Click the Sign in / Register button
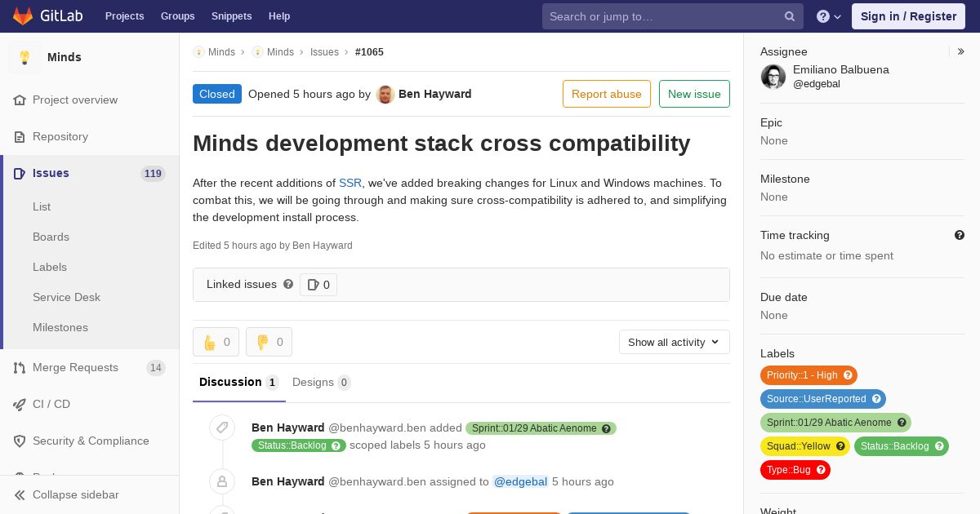 908,16
